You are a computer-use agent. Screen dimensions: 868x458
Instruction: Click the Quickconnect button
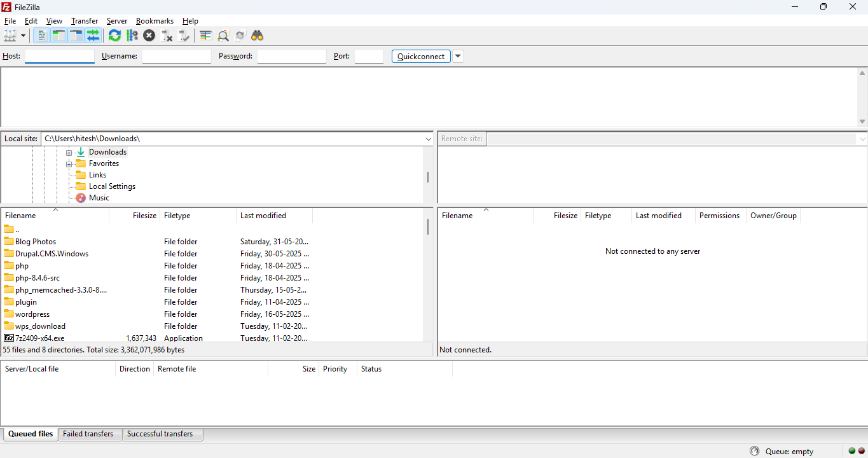(421, 56)
